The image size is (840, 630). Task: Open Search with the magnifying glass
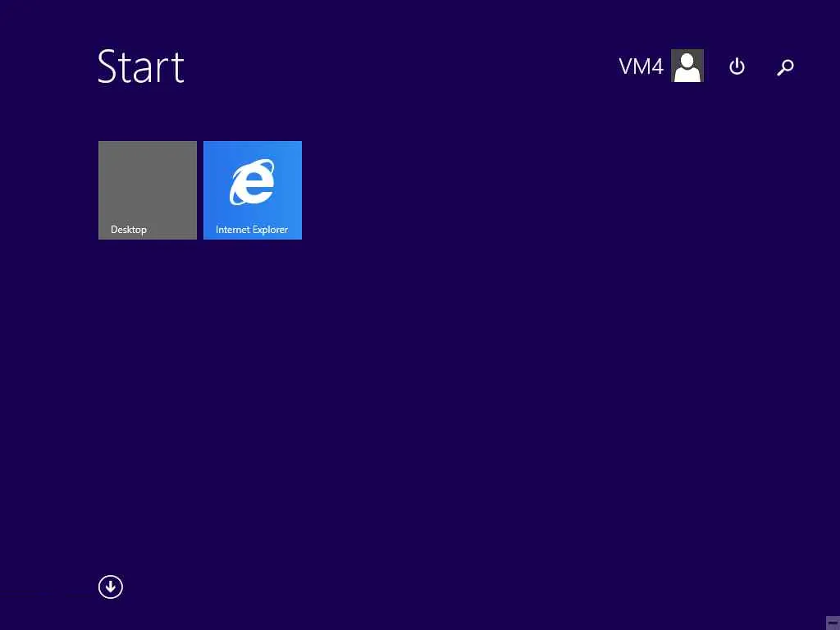point(785,67)
